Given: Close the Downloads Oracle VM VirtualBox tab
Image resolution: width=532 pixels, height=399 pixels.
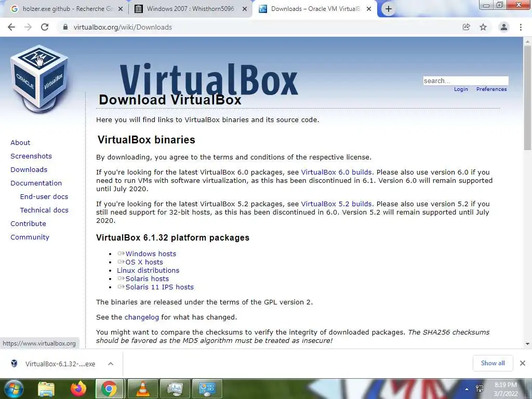Looking at the screenshot, I should coord(369,9).
